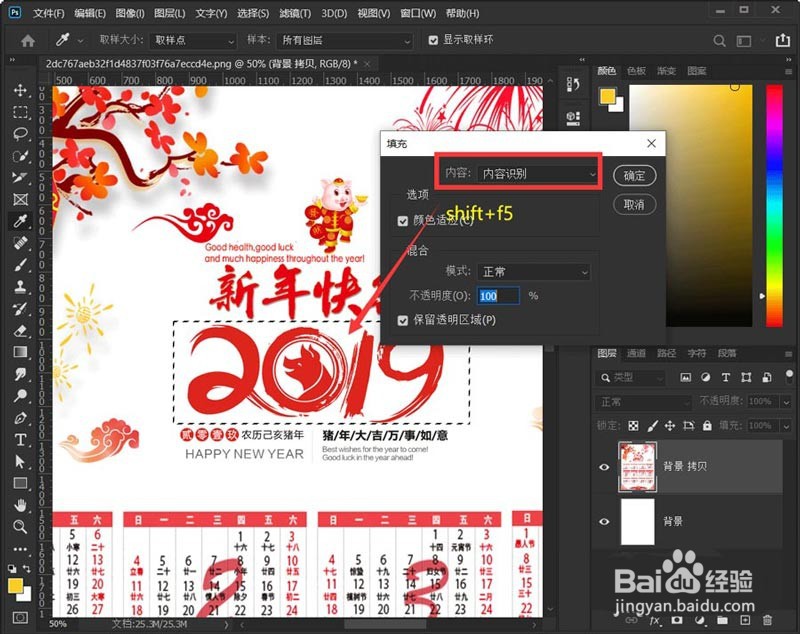Toggle color adaptation checkbox in Fill dialog

403,220
